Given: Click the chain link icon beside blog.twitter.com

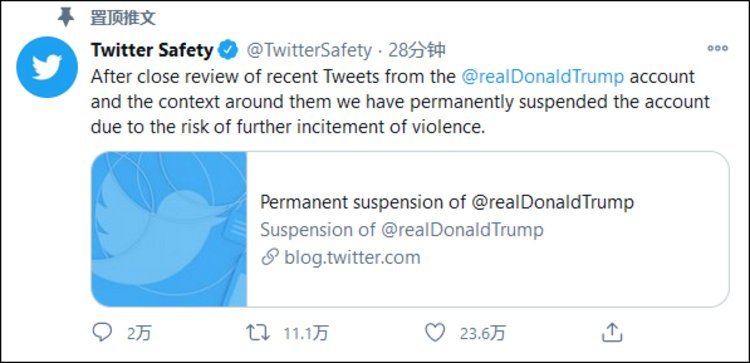Looking at the screenshot, I should click(x=270, y=258).
